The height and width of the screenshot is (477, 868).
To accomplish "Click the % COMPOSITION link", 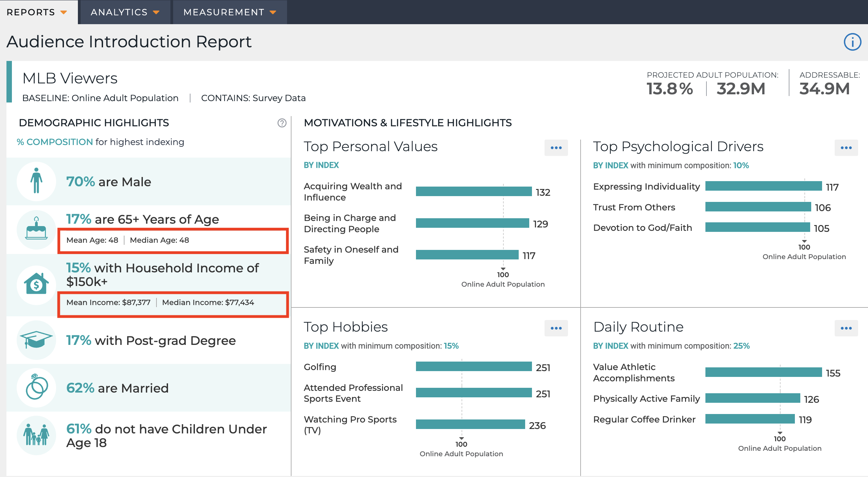I will click(x=55, y=142).
